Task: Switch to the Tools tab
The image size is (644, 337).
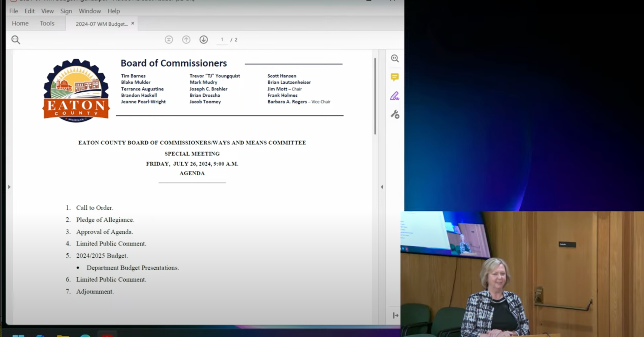Action: click(47, 23)
